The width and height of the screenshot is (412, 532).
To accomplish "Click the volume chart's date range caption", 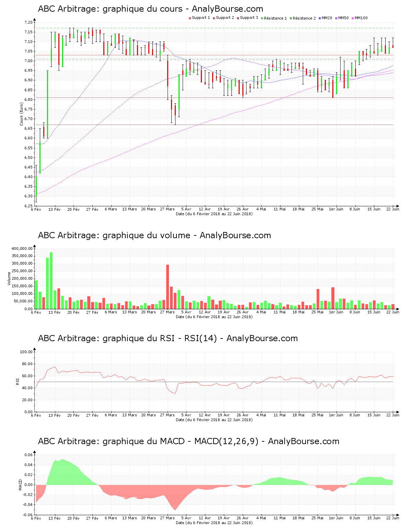I will (x=214, y=317).
